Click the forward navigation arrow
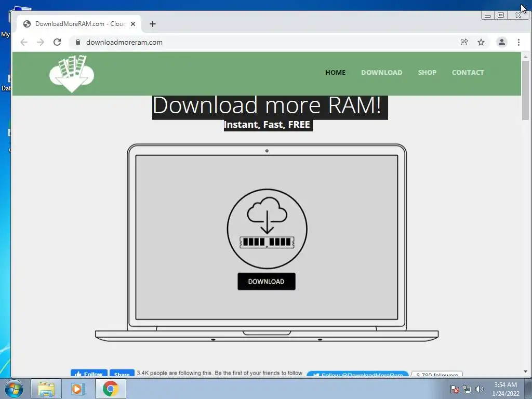The width and height of the screenshot is (532, 399). [x=41, y=42]
